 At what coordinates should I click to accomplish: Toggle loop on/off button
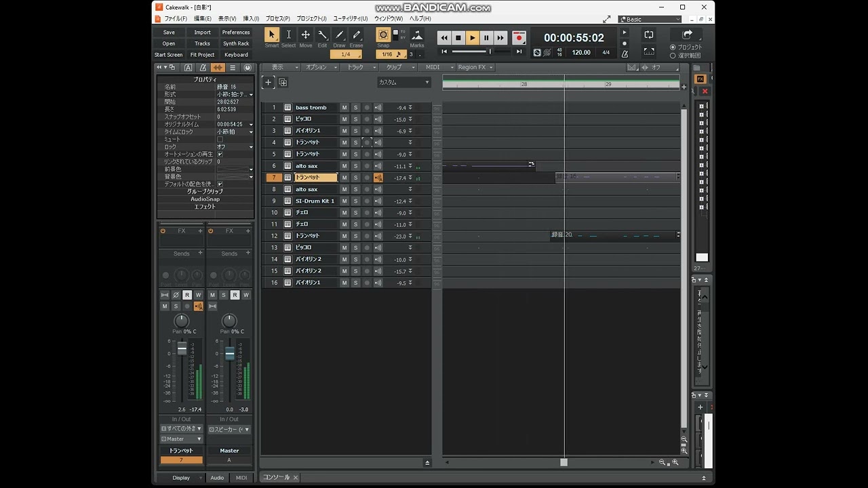(x=649, y=35)
